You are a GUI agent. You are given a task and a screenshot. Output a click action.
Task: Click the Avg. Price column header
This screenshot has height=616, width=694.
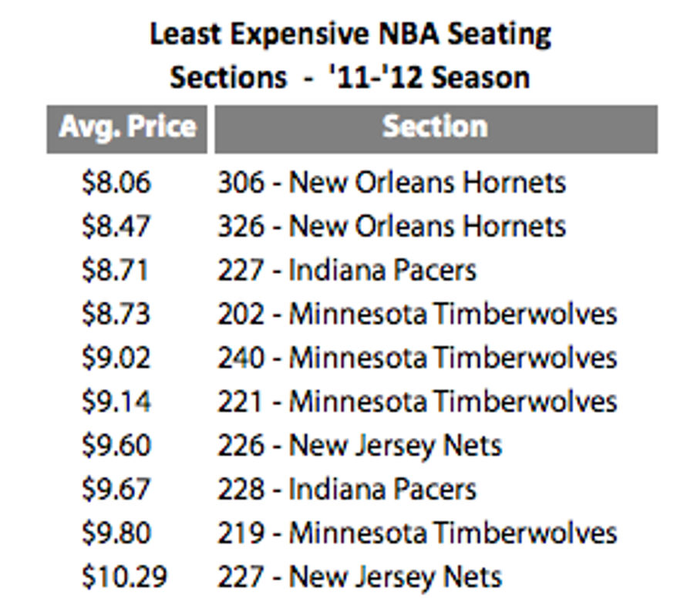[x=127, y=130]
